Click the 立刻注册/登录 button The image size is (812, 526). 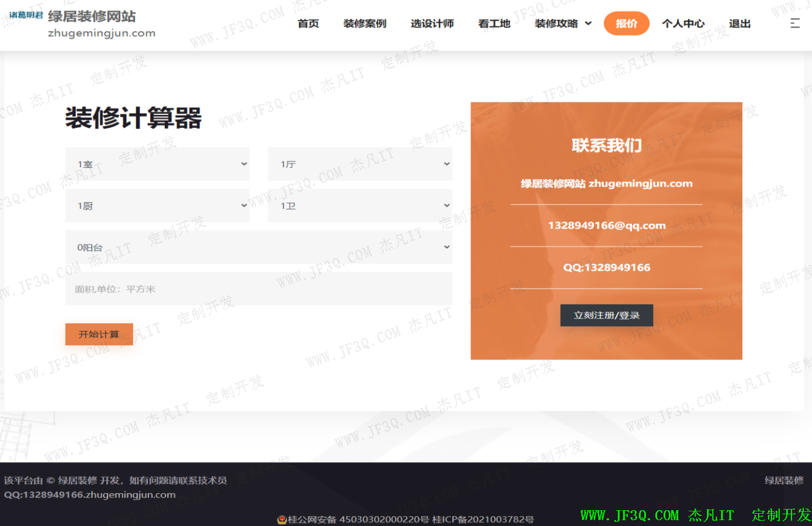[606, 315]
